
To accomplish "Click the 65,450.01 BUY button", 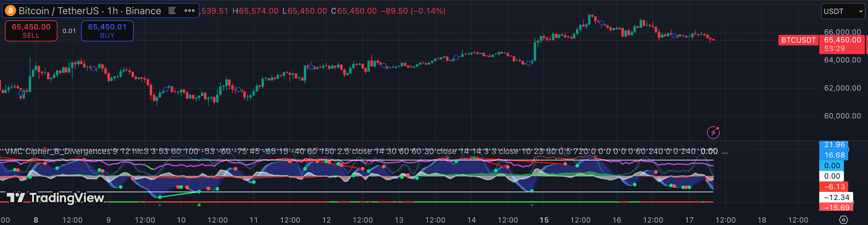I will (x=107, y=31).
